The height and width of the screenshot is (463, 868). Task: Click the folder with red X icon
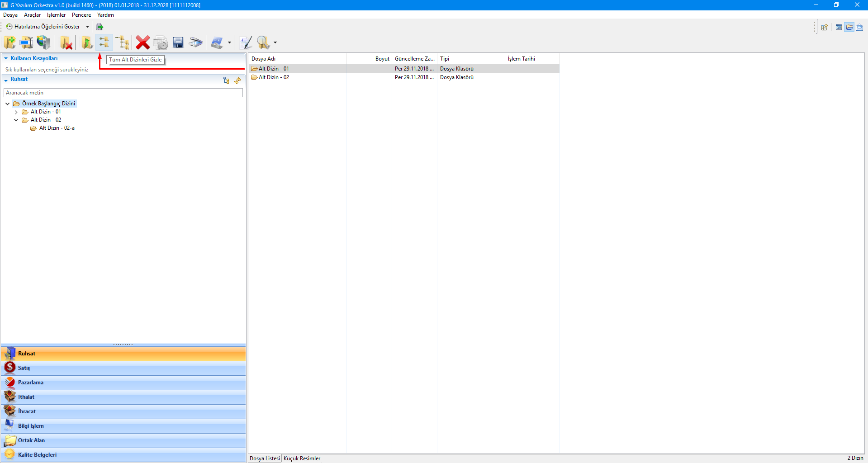coord(66,43)
